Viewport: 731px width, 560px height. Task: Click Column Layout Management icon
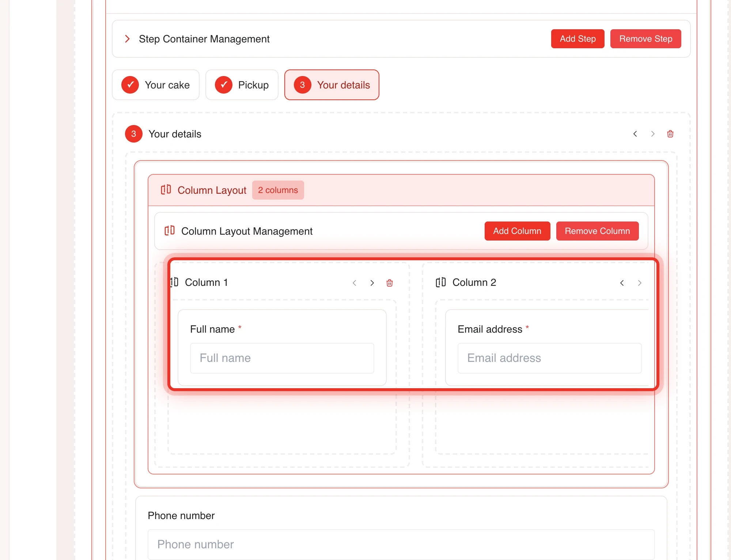(x=170, y=231)
